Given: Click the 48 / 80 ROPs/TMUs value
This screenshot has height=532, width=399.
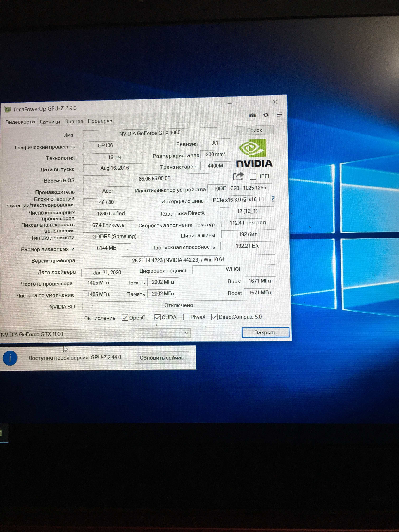Looking at the screenshot, I should (106, 202).
